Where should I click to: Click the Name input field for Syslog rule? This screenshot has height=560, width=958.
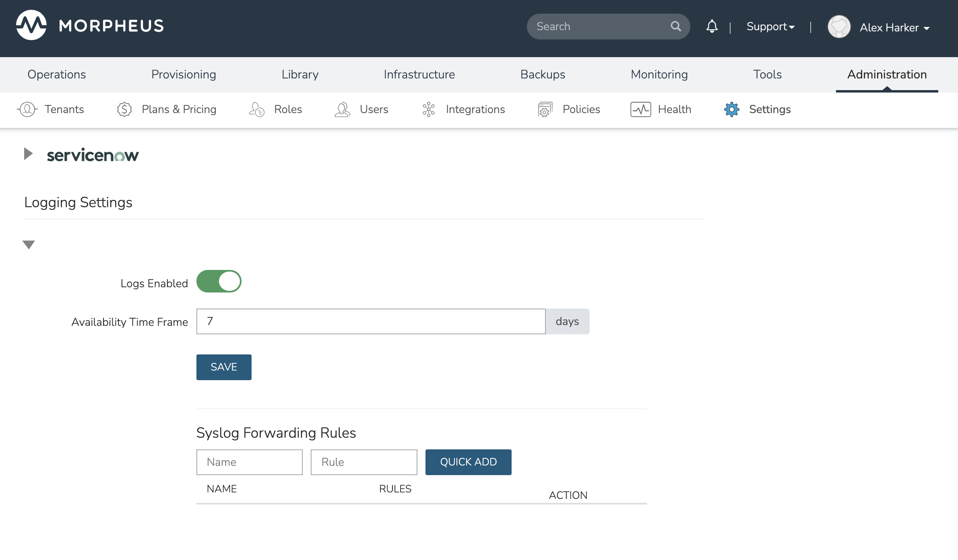pyautogui.click(x=249, y=461)
